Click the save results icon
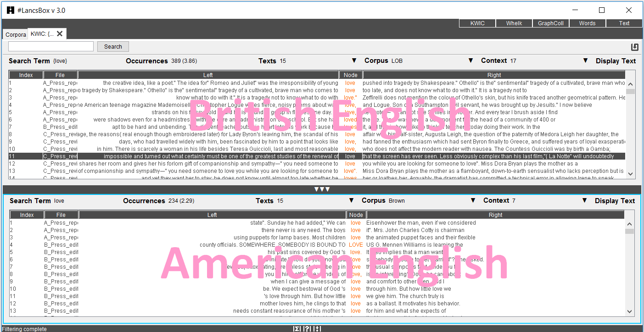The width and height of the screenshot is (644, 332). [x=635, y=47]
